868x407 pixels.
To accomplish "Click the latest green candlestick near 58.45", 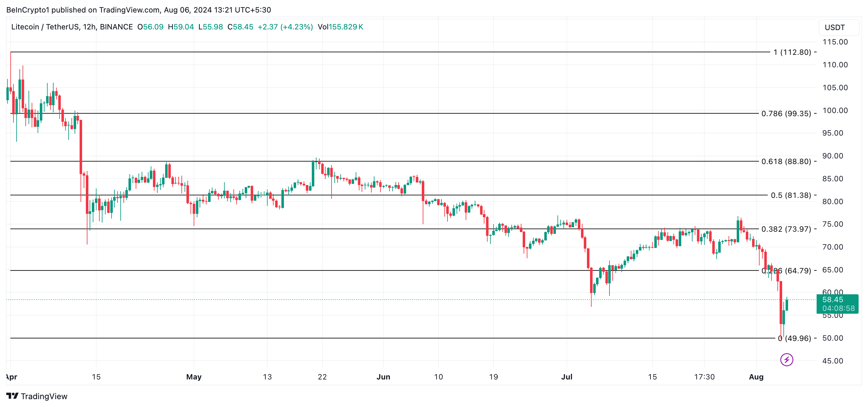I will click(x=787, y=304).
